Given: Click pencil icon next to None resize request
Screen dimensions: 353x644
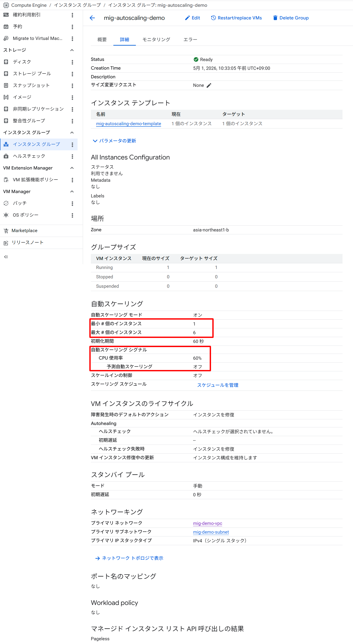Looking at the screenshot, I should point(209,85).
